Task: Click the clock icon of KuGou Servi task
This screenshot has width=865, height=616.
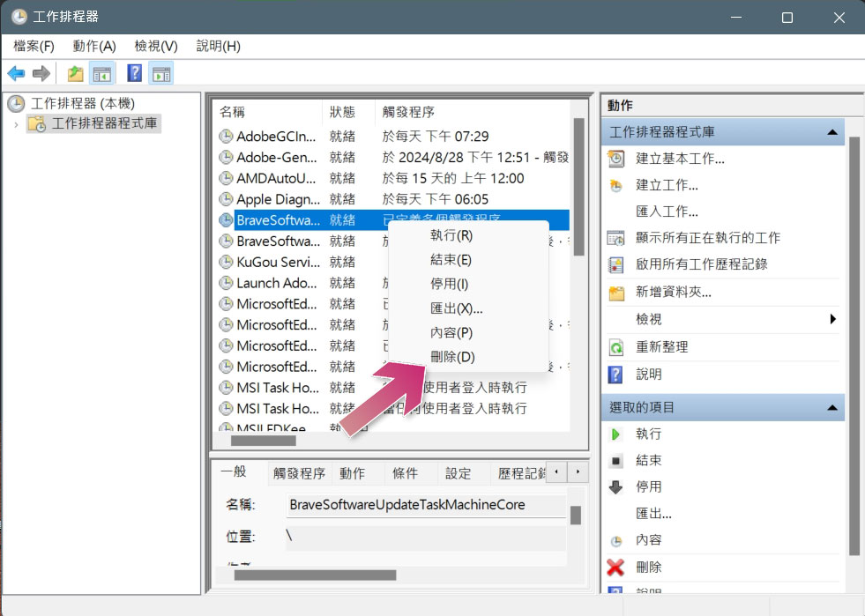Action: [226, 262]
